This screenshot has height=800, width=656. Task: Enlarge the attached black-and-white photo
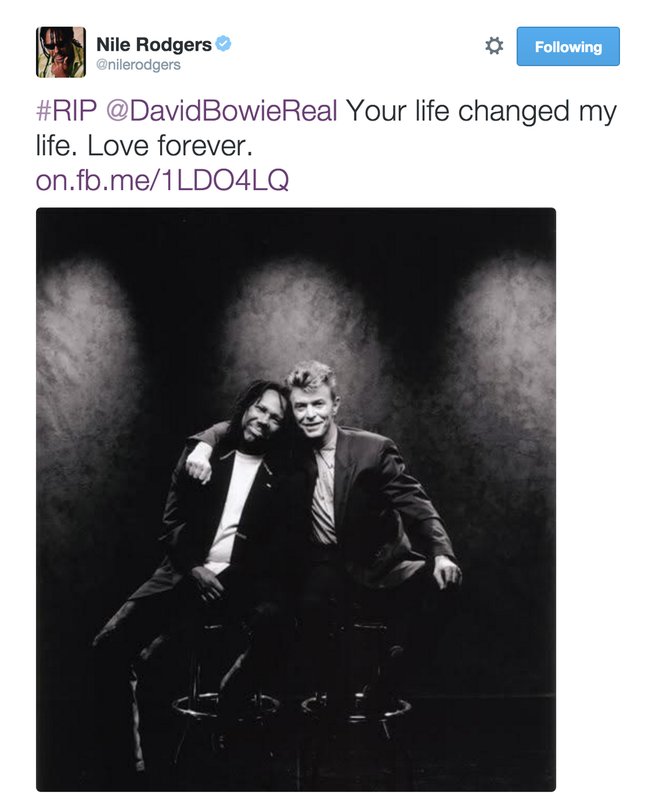pyautogui.click(x=296, y=499)
